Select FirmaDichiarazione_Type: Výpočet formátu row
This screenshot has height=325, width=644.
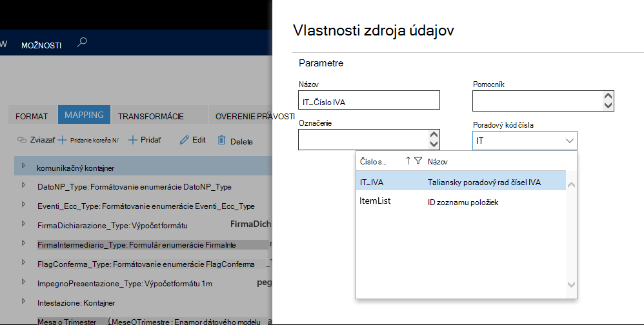coord(143,225)
